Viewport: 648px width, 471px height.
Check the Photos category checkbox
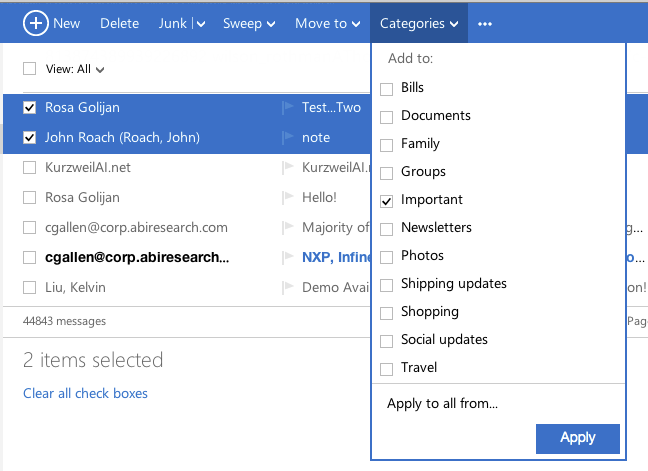point(386,257)
